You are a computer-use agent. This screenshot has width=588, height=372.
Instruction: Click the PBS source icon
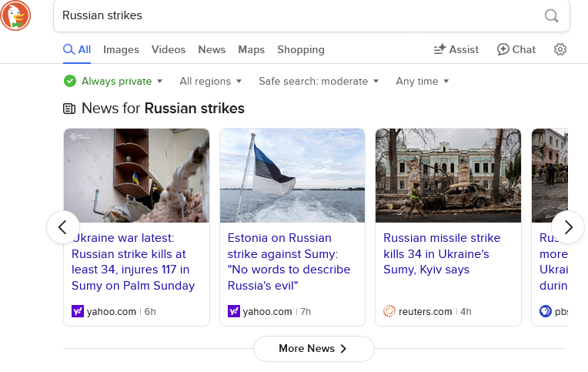(x=545, y=312)
